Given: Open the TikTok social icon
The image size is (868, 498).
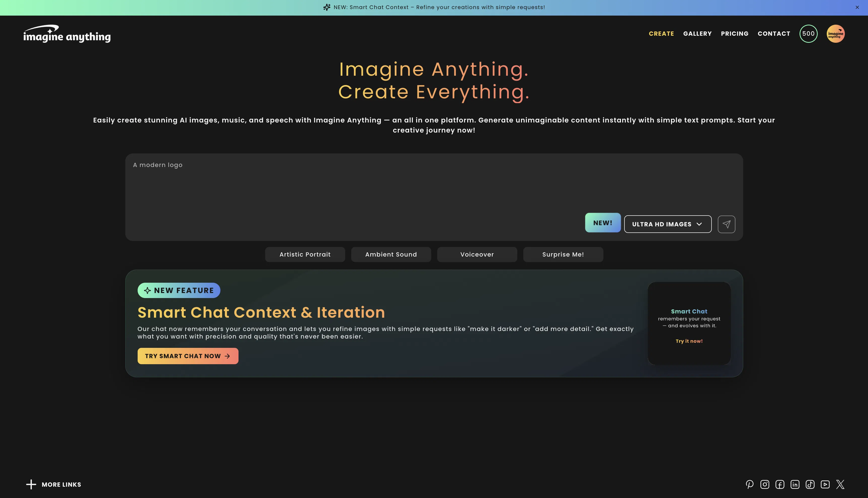Looking at the screenshot, I should coord(810,484).
